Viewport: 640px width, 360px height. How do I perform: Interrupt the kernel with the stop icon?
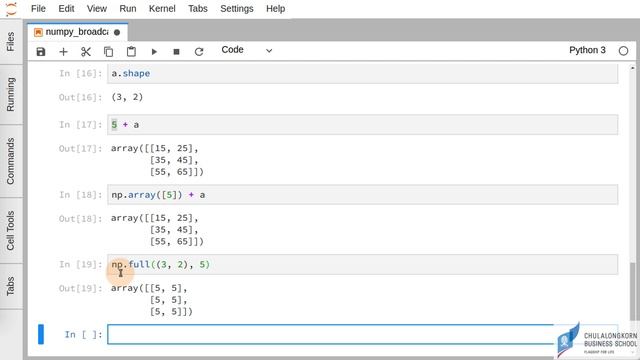176,52
